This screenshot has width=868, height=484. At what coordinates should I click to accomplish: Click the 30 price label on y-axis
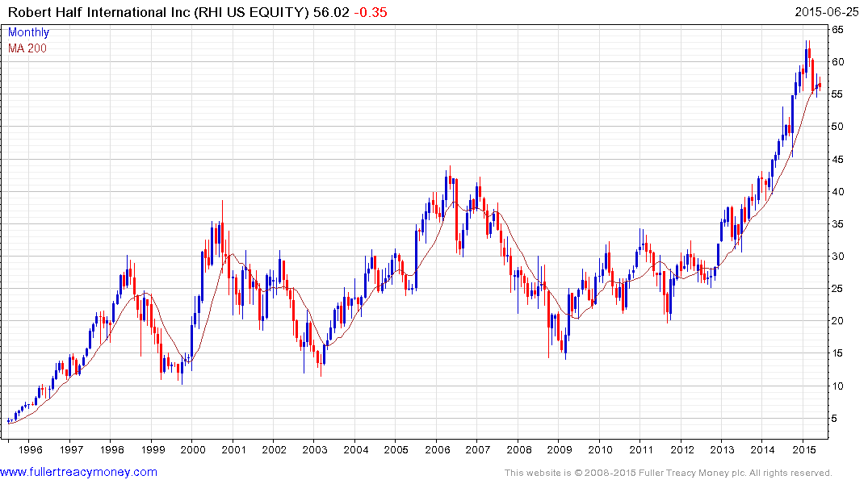tap(837, 257)
